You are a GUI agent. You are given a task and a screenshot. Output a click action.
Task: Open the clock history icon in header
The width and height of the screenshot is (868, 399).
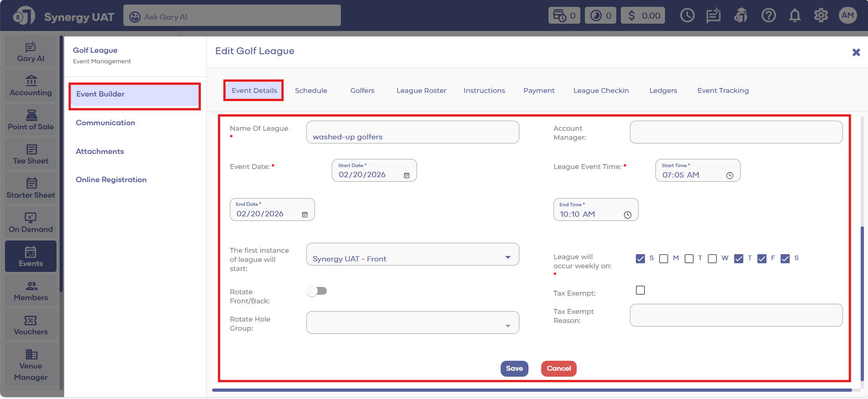687,16
